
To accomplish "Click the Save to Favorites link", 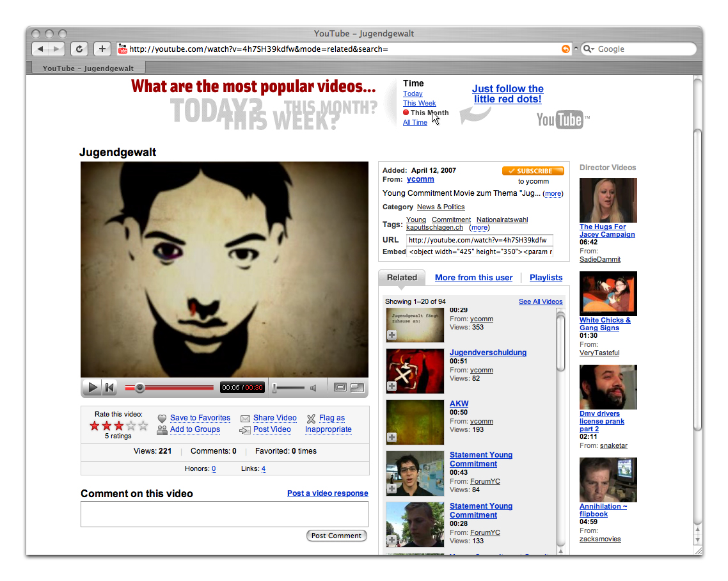I will click(200, 418).
